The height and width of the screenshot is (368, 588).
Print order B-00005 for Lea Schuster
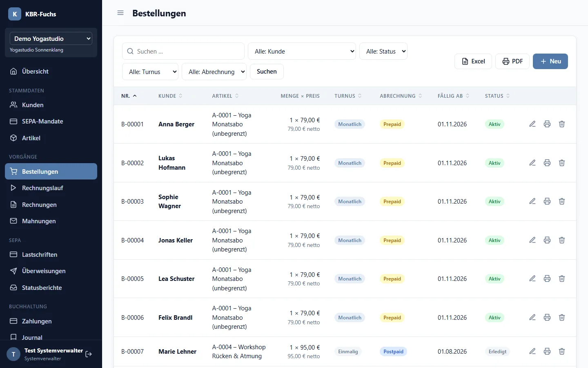(x=547, y=278)
